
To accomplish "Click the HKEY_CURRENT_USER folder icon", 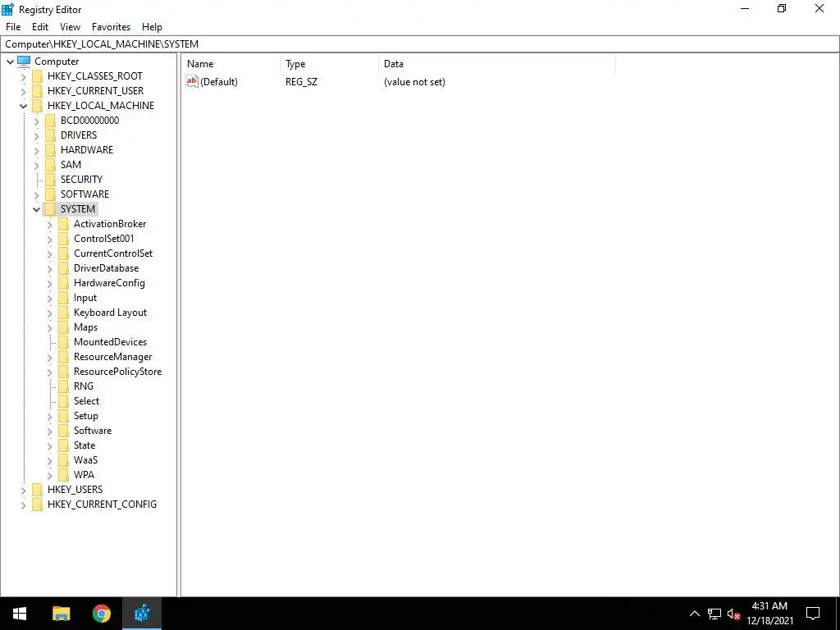I will tap(37, 91).
